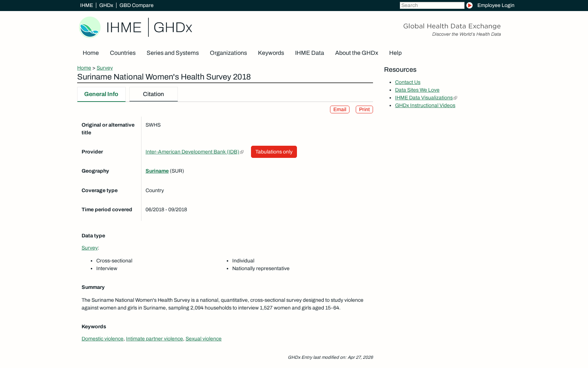The width and height of the screenshot is (588, 368).
Task: Click the Country coverage type value
Action: [155, 191]
